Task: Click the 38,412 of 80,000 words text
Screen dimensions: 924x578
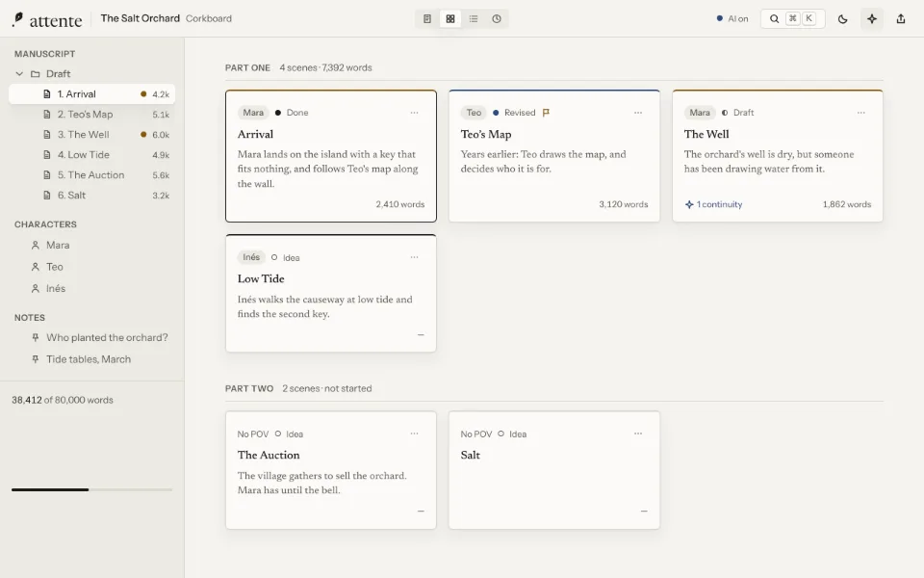Action: pos(63,400)
